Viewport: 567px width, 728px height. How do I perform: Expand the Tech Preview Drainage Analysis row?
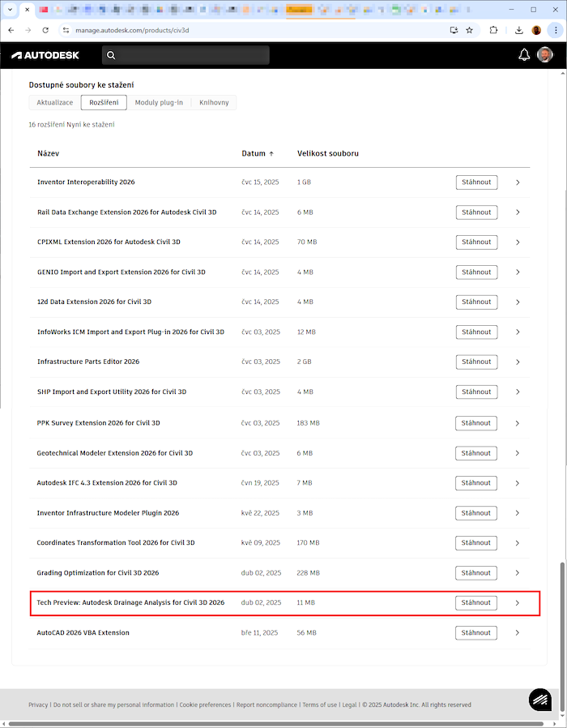[518, 603]
